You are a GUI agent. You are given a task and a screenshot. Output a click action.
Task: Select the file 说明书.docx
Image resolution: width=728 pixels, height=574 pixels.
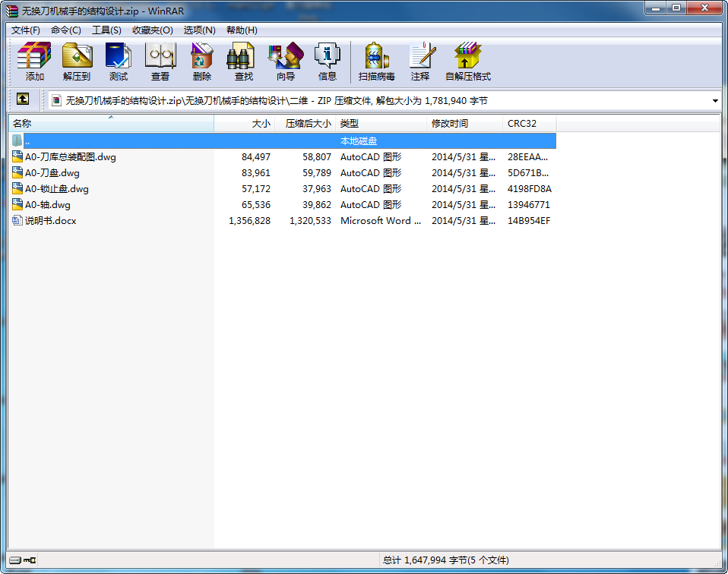[50, 221]
